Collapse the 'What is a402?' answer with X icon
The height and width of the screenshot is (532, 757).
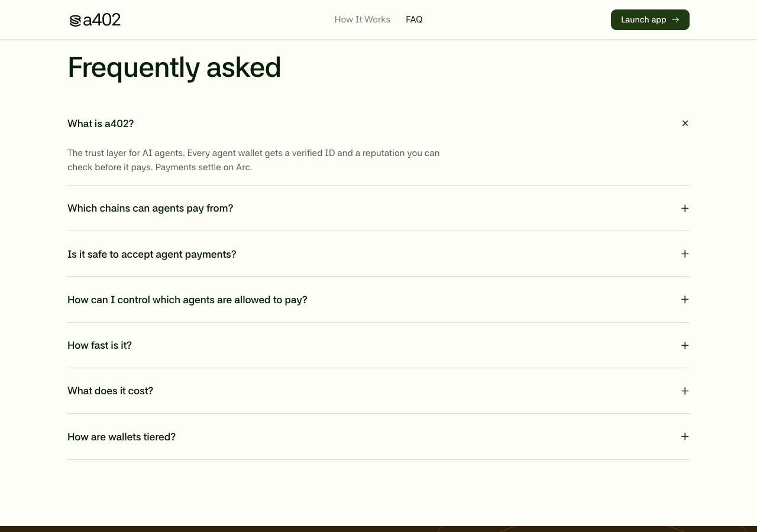pos(685,123)
